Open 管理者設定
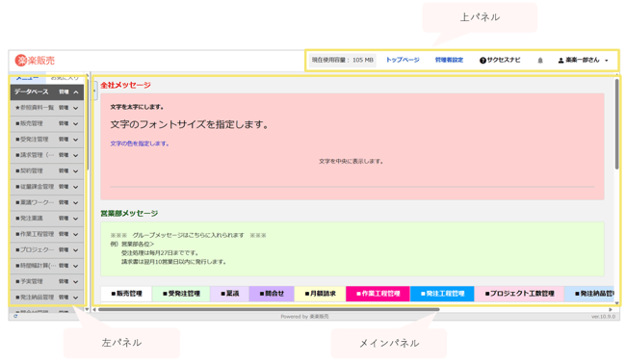Screen dimensions: 626x364 [449, 60]
